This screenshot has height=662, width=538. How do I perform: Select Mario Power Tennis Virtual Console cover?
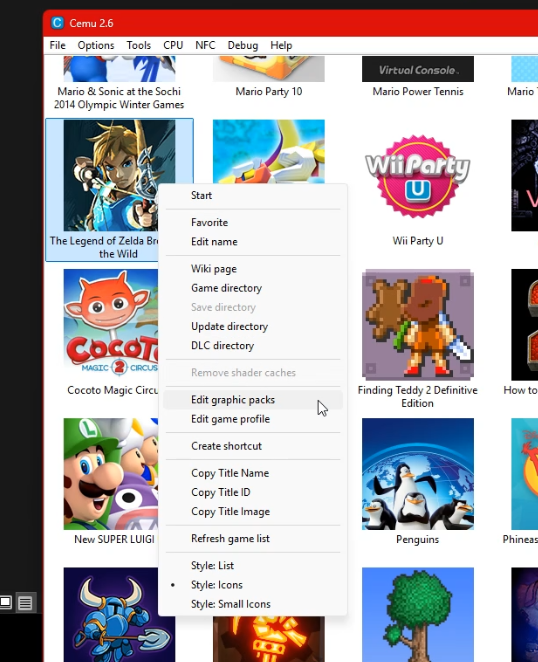[x=418, y=69]
